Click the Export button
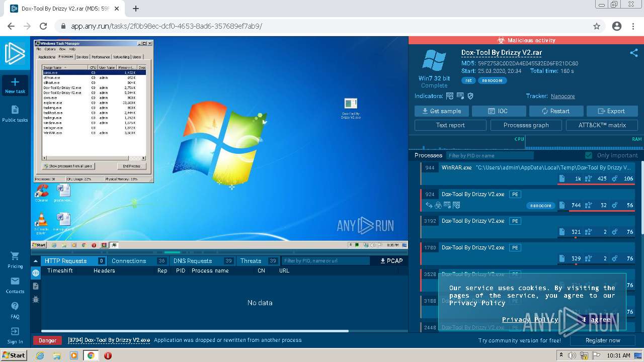The height and width of the screenshot is (362, 644). coord(612,111)
